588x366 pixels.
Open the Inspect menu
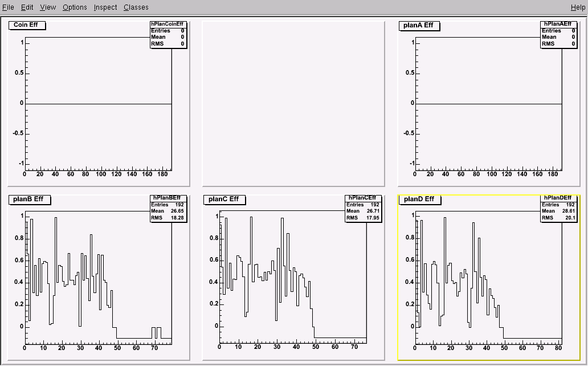(105, 7)
